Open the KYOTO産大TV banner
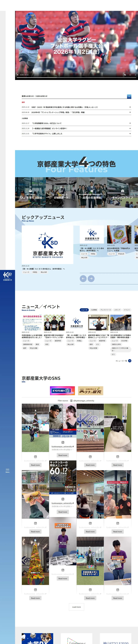The height and width of the screenshot is (644, 138). click(62, 391)
